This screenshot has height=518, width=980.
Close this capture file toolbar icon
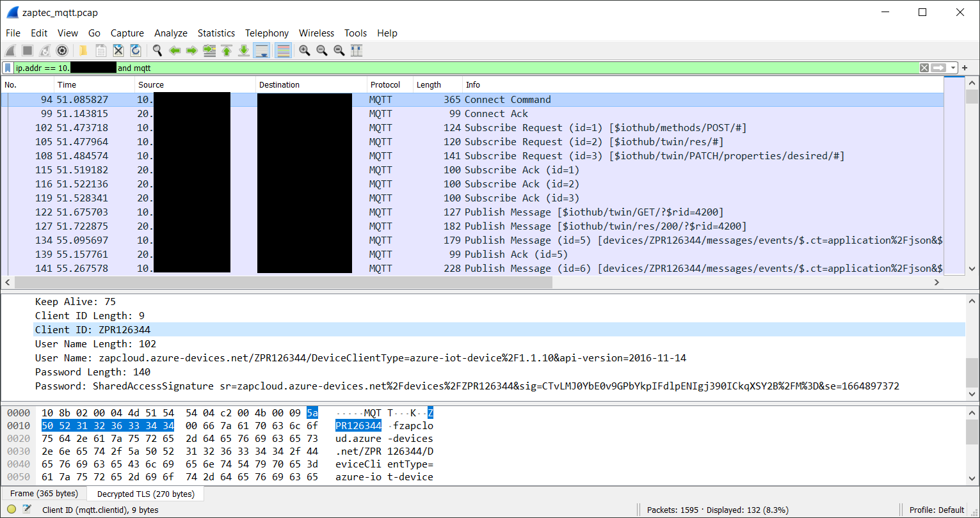[118, 51]
